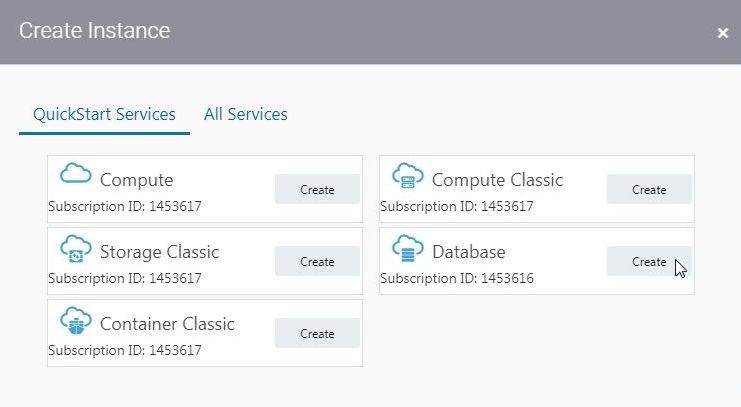Create a Compute instance

click(x=317, y=189)
